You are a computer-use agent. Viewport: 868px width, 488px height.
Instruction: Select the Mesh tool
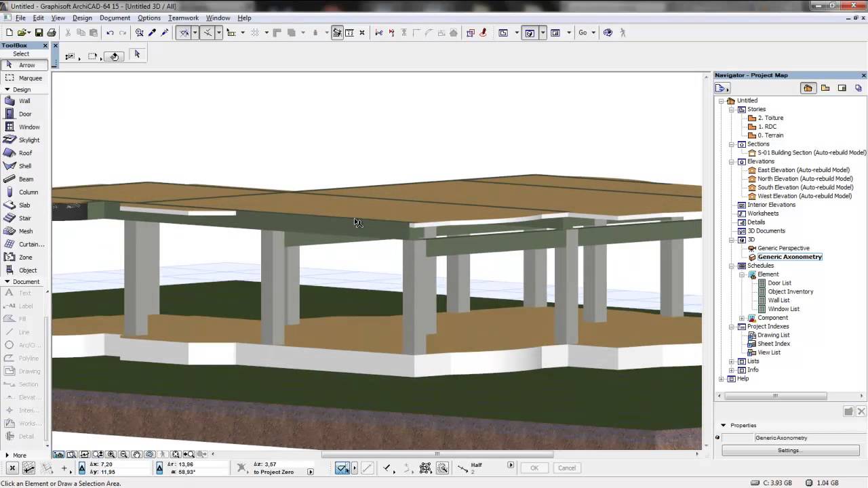[24, 231]
